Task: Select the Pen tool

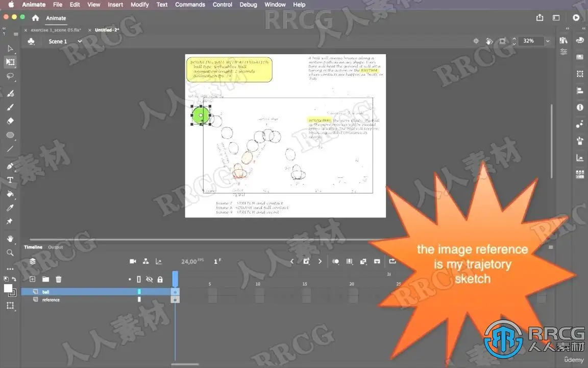Action: 10,166
